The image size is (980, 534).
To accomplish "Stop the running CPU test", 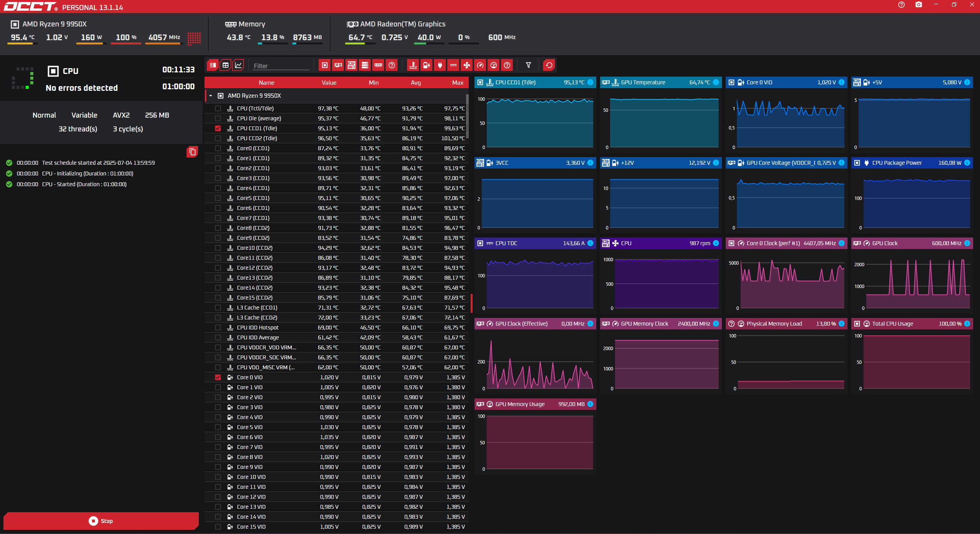I will click(101, 521).
